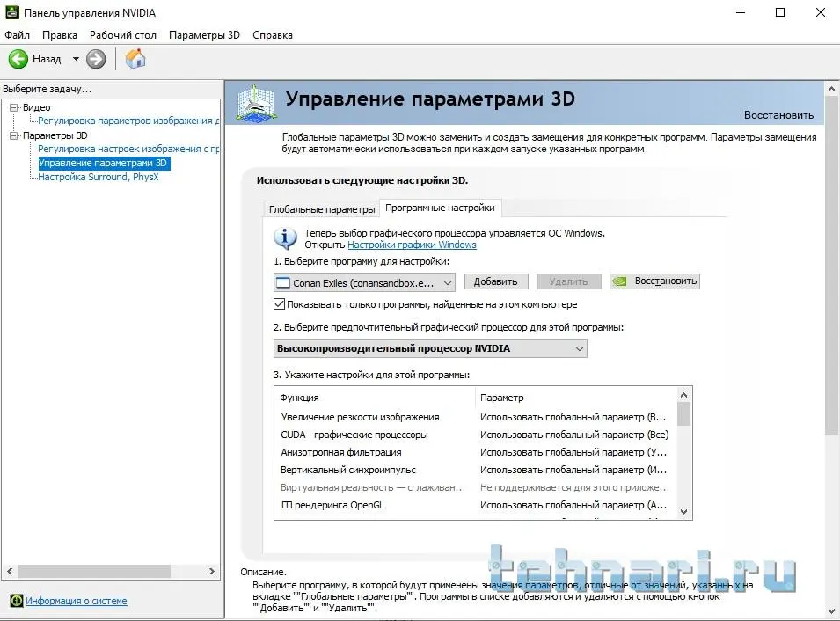Click Виртуальная реальность сглаживание row

point(475,487)
